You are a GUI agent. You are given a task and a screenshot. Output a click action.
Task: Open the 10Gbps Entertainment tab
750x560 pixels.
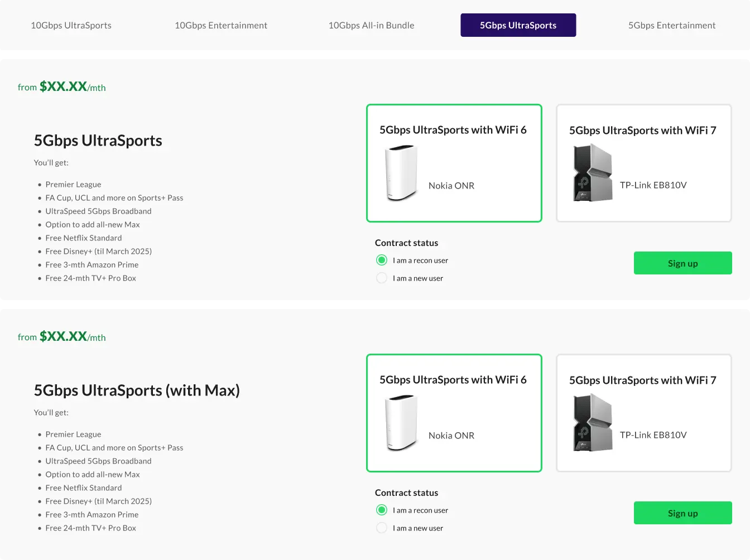point(221,25)
